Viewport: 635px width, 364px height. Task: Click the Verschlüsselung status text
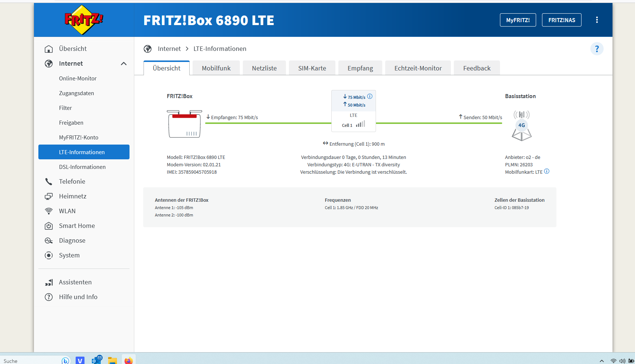pos(353,172)
